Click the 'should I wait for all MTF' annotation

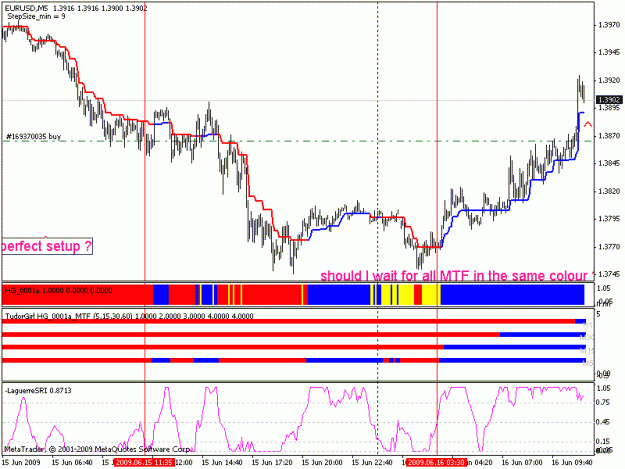[x=458, y=276]
